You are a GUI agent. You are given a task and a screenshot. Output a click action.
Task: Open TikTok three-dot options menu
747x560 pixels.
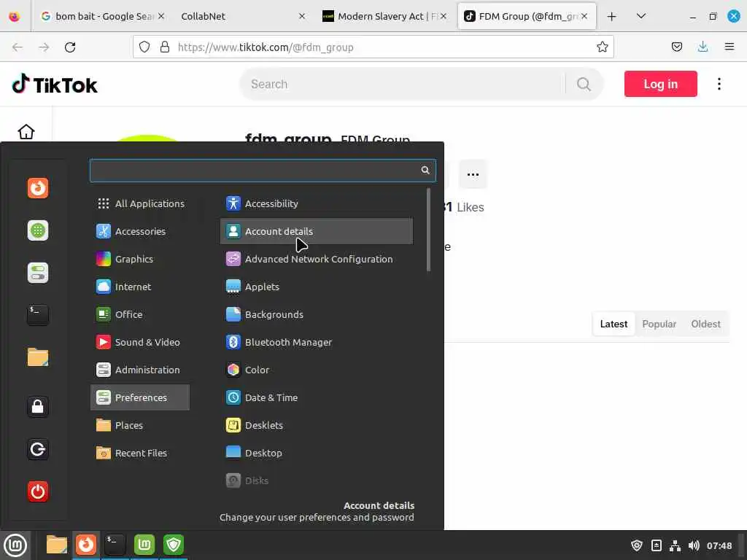click(719, 84)
